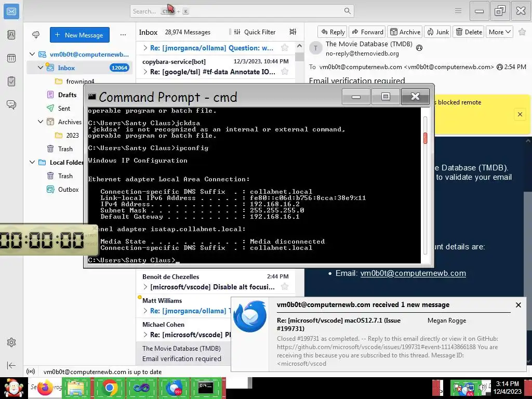Select the Sent folder
Image resolution: width=532 pixels, height=399 pixels.
click(64, 108)
